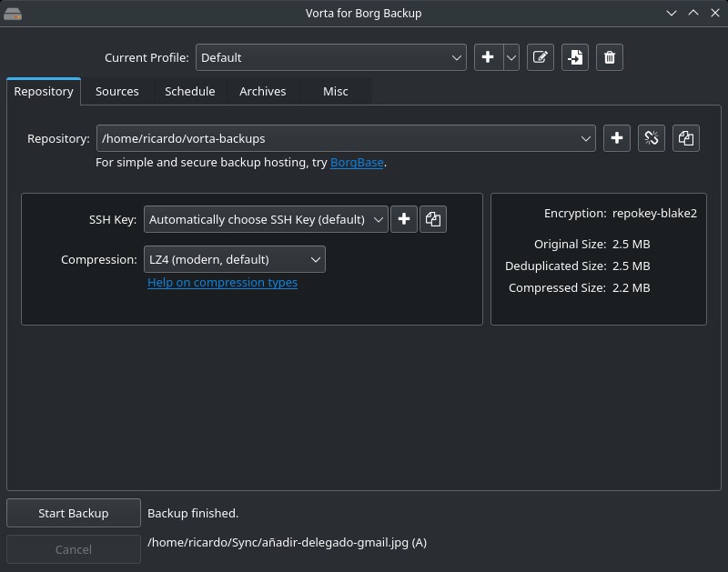
Task: Open the Compression type dropdown
Action: (x=235, y=259)
